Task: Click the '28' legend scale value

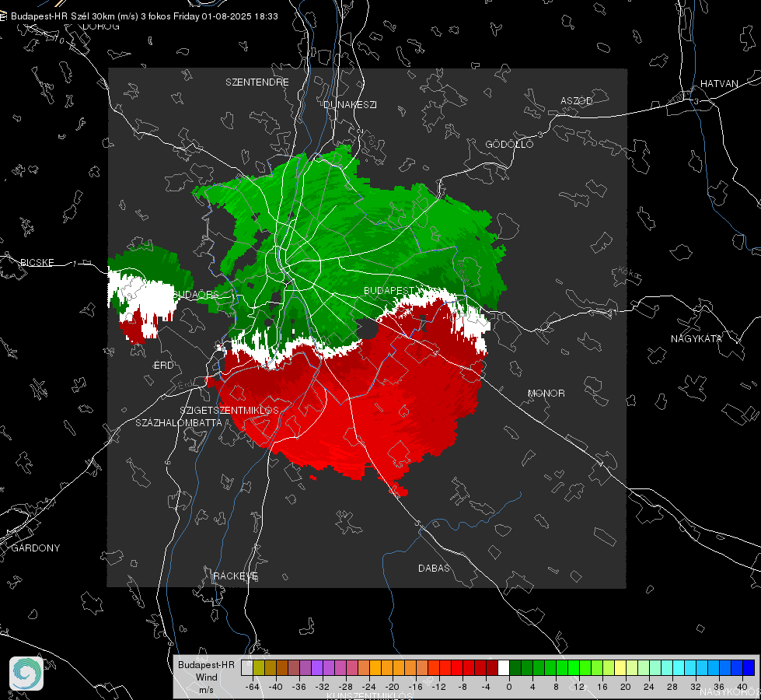Action: (672, 687)
